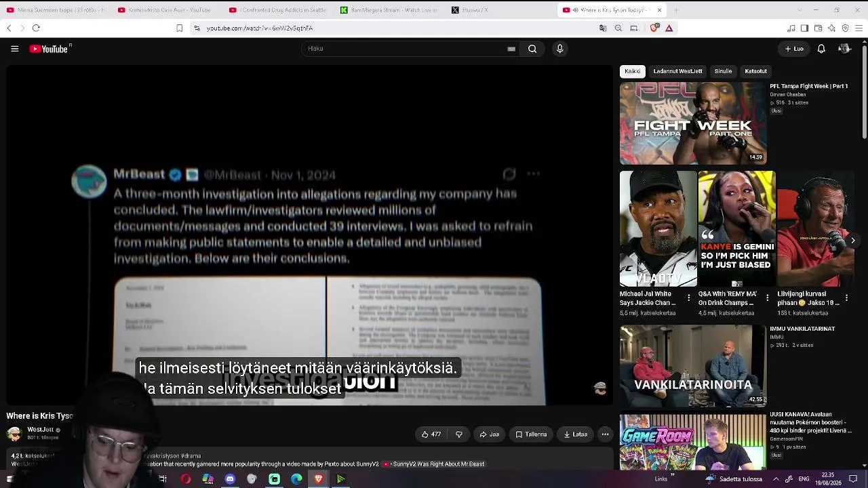Select the Kaikki filter chip
This screenshot has width=868, height=488.
coord(633,71)
